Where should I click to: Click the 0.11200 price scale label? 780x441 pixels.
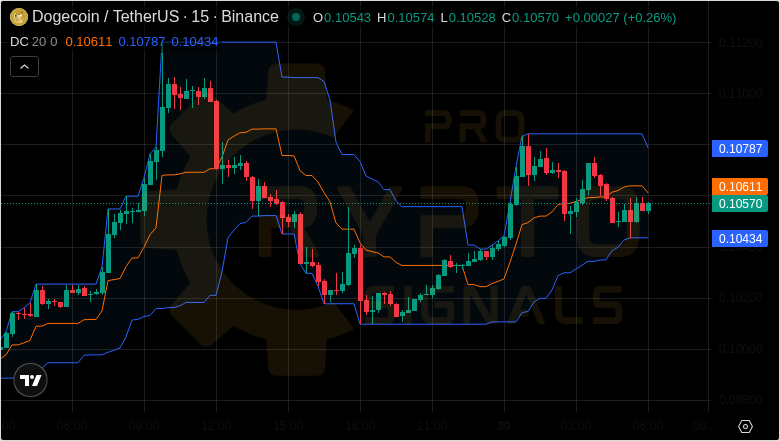pos(740,43)
